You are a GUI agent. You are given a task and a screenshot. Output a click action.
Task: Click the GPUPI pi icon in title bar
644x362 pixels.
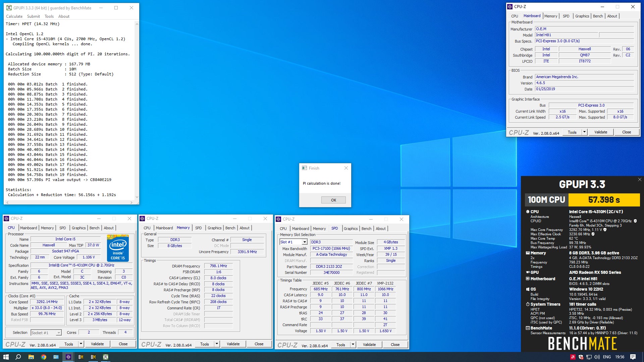(x=9, y=8)
